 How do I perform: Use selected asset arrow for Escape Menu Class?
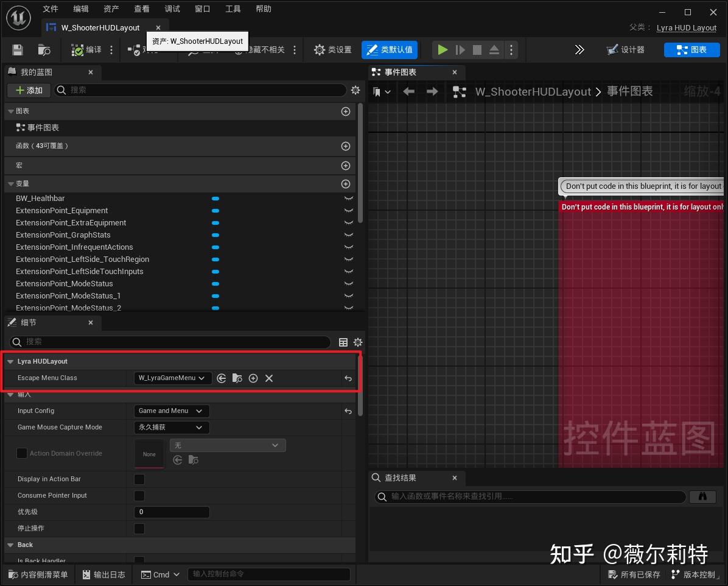click(x=221, y=378)
